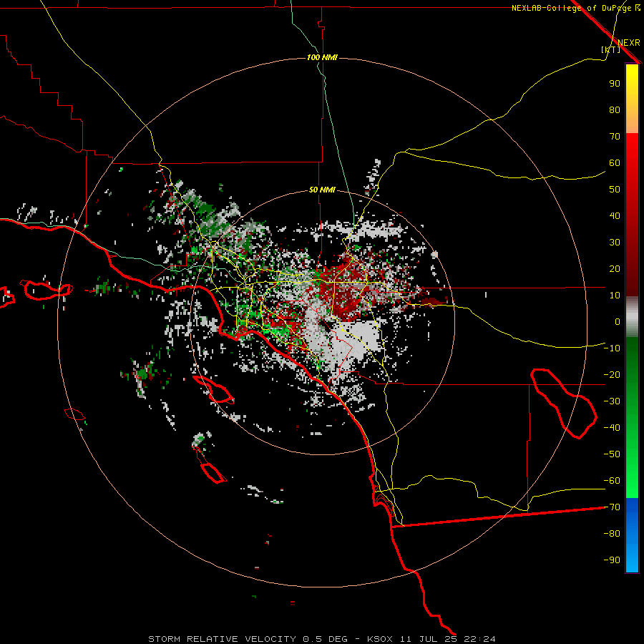Viewport: 644px width, 644px height.
Task: Click the positive "80" scale value
Action: 615,110
